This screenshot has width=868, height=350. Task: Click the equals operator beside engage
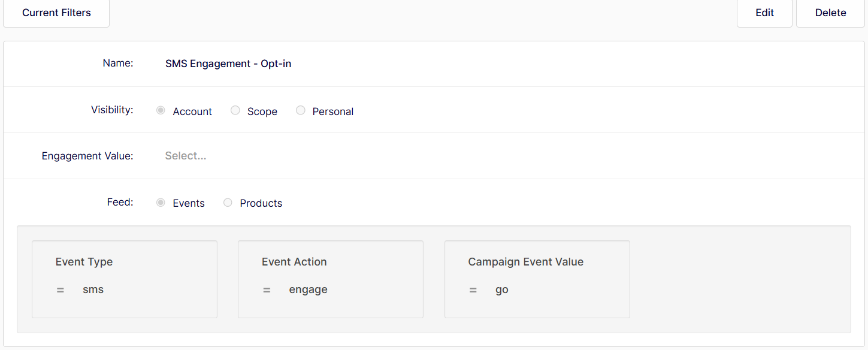pyautogui.click(x=267, y=290)
